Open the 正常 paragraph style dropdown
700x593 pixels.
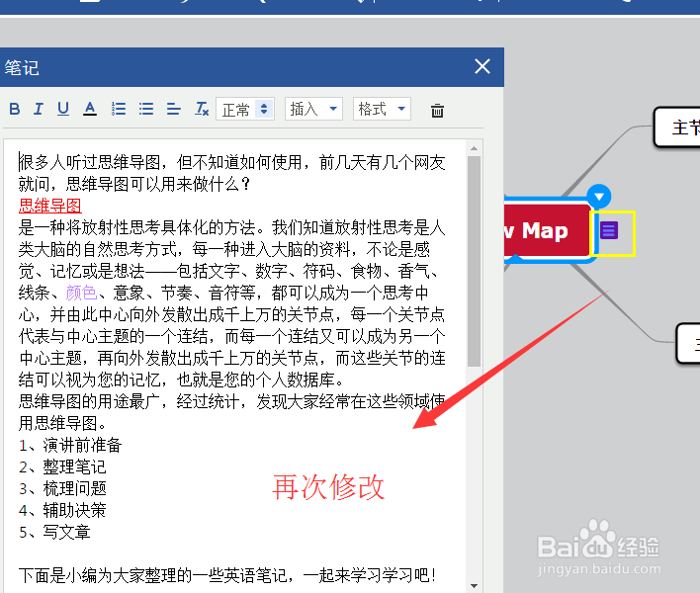(x=245, y=109)
